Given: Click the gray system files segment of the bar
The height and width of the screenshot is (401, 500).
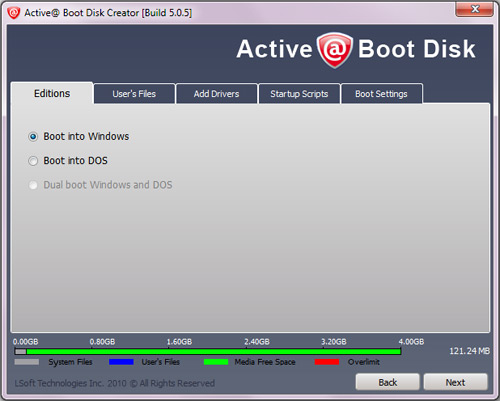Looking at the screenshot, I should click(21, 351).
